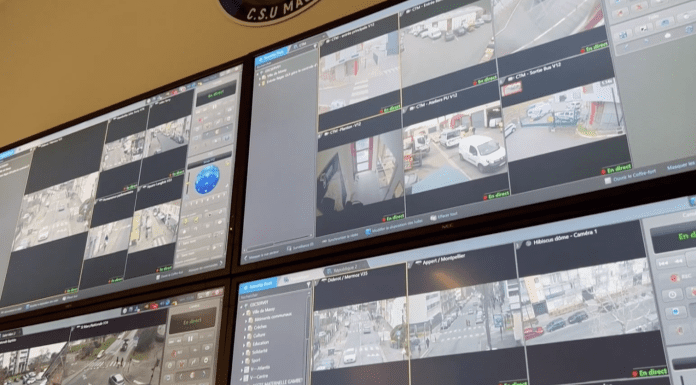
Task: Toggle the Ouvrir le Coffre-fort checkbox
Action: [608, 181]
